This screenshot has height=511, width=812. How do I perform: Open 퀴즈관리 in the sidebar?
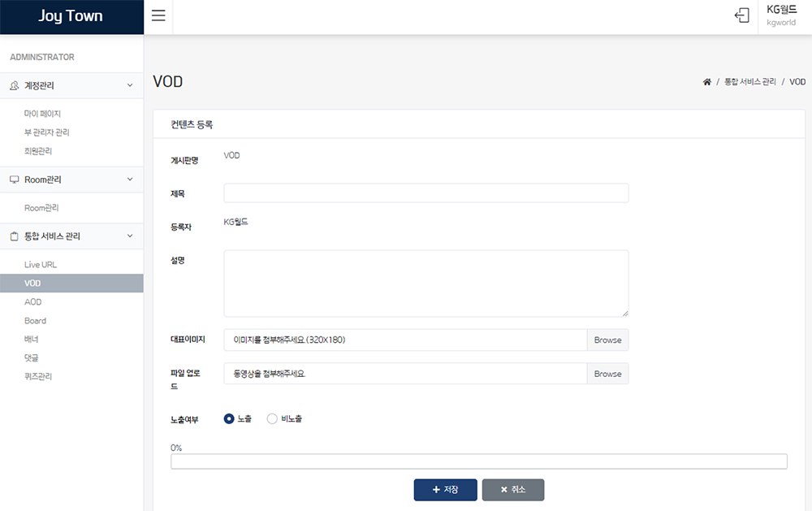38,376
